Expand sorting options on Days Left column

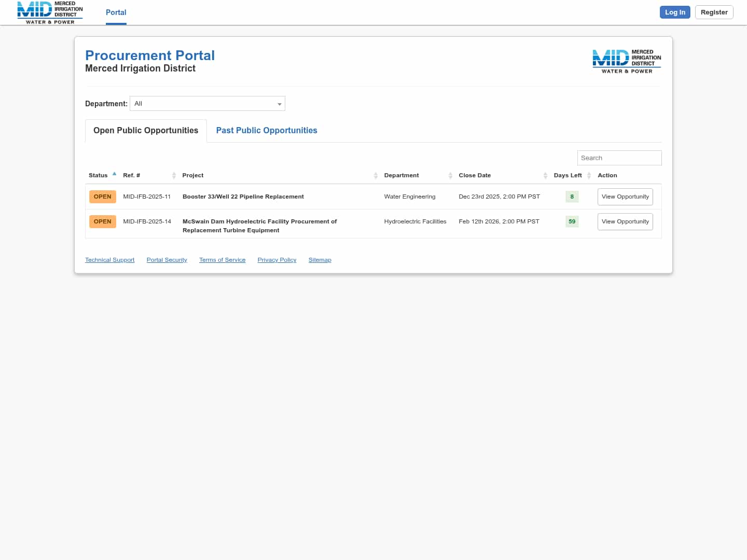(x=589, y=175)
